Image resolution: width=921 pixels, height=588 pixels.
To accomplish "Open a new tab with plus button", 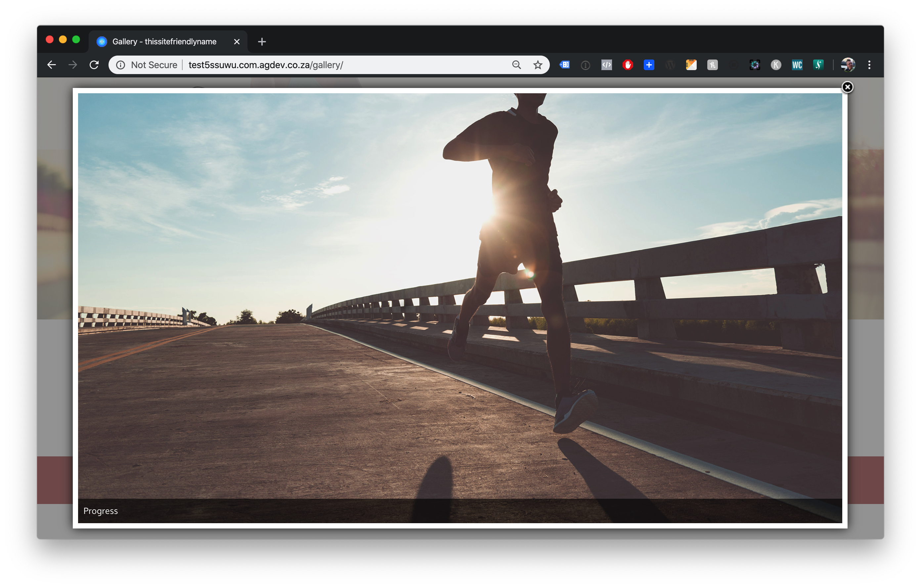I will (x=262, y=42).
